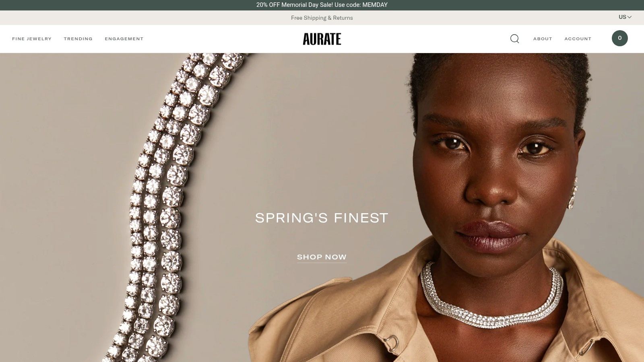Image resolution: width=644 pixels, height=362 pixels.
Task: Open the Account page
Action: (578, 39)
